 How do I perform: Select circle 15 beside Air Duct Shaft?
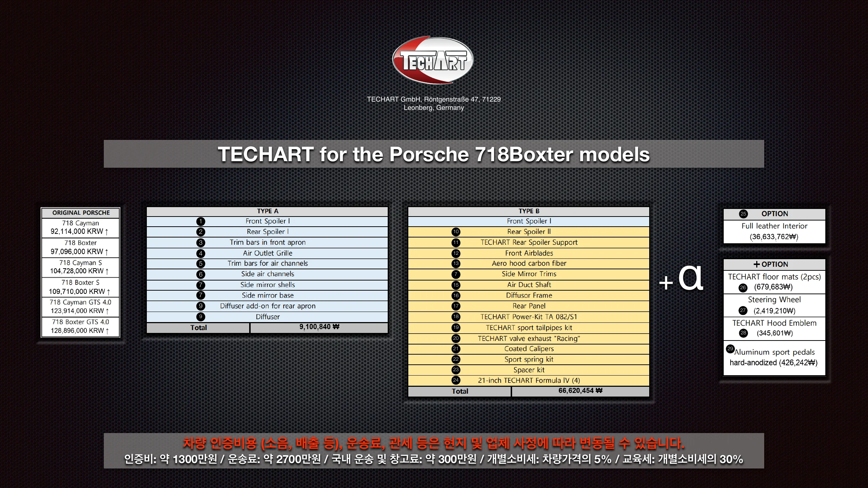tap(456, 285)
